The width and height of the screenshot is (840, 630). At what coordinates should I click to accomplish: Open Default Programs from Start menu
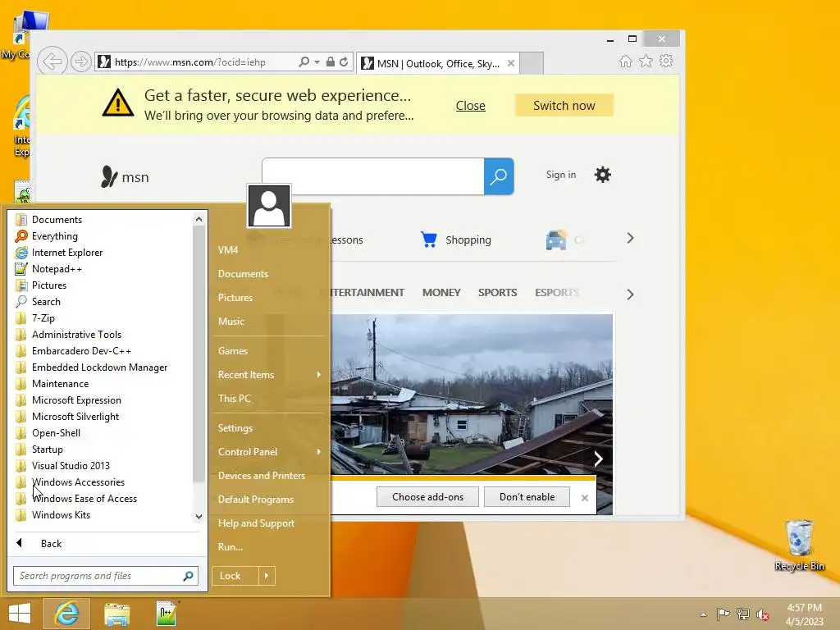point(256,500)
